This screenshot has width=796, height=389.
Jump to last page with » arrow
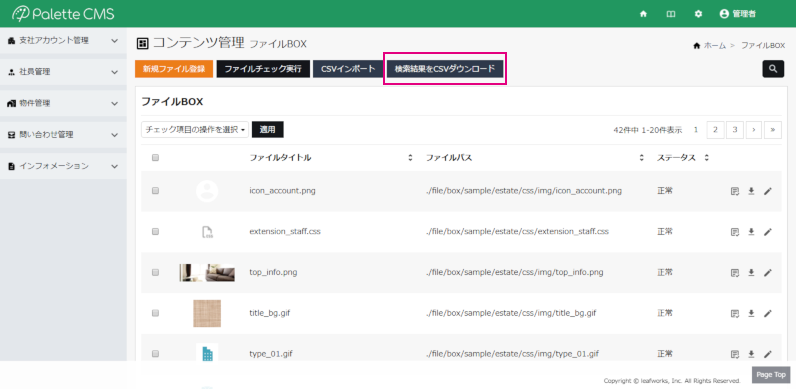pos(773,129)
